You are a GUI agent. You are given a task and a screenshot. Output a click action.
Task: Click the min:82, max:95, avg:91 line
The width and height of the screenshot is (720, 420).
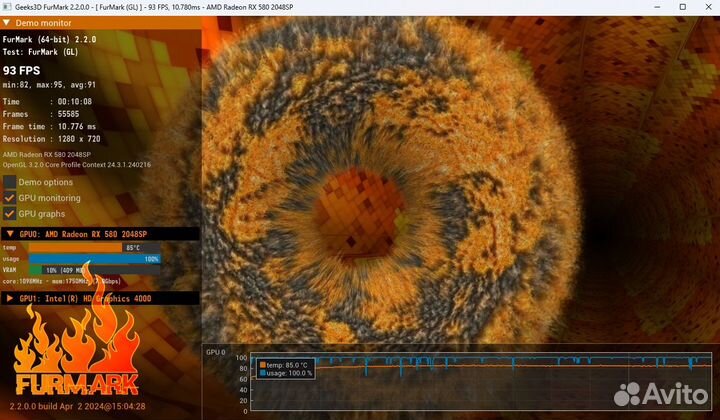[x=49, y=85]
